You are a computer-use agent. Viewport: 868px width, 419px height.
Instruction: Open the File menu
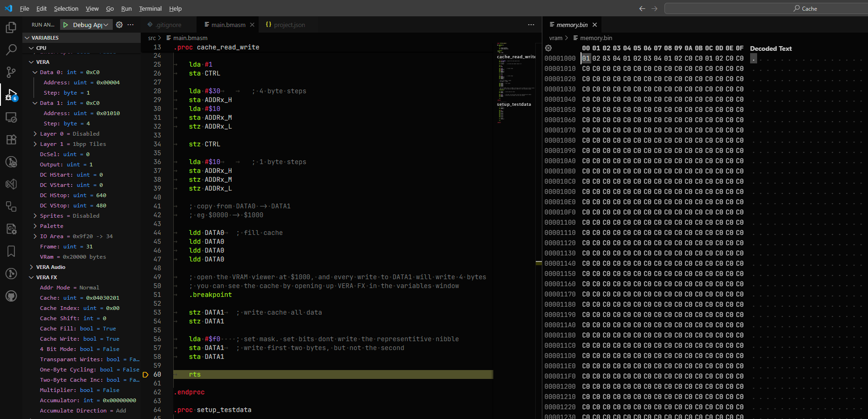[x=25, y=8]
